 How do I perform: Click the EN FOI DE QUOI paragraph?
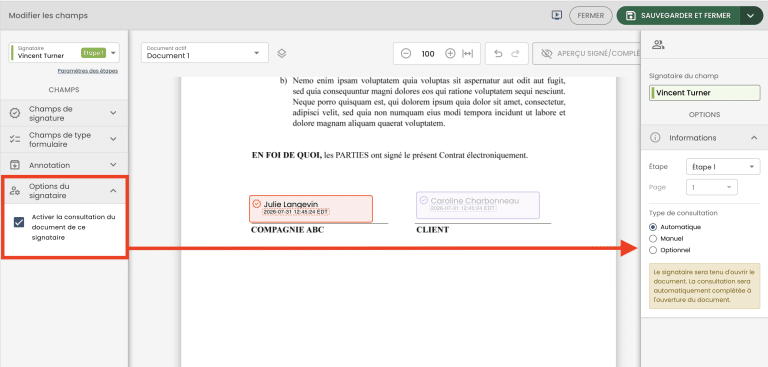tap(390, 156)
